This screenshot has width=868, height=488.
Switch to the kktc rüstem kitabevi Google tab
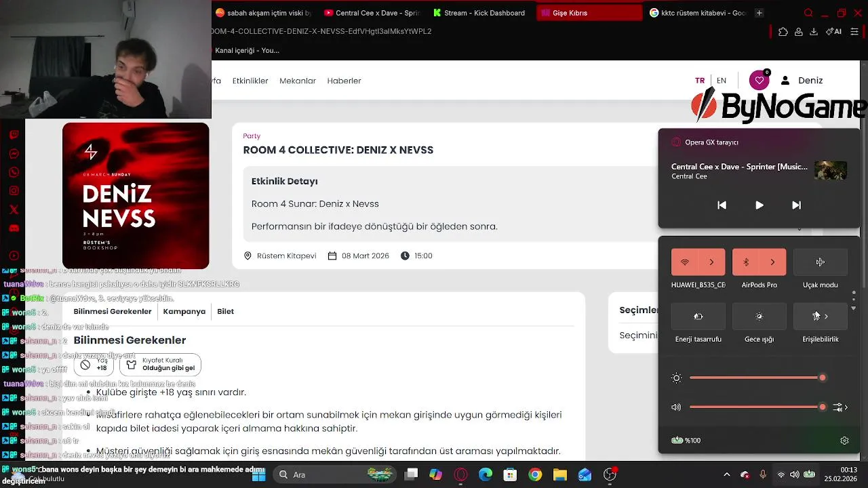tap(698, 13)
